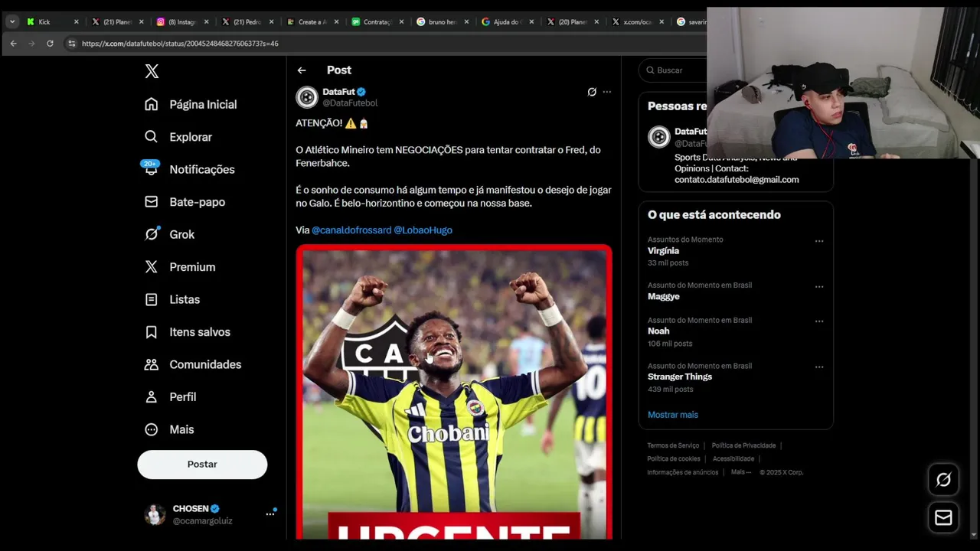Open Maggye trending topic
The image size is (980, 551).
664,297
